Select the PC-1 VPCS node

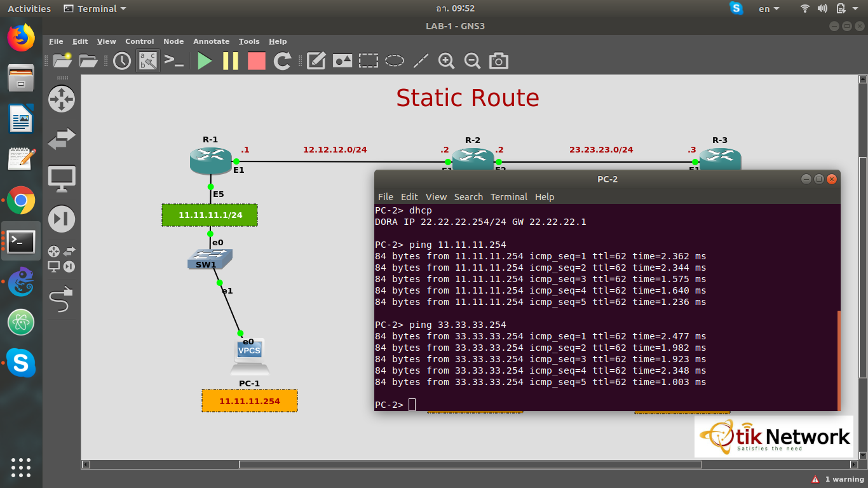click(250, 356)
